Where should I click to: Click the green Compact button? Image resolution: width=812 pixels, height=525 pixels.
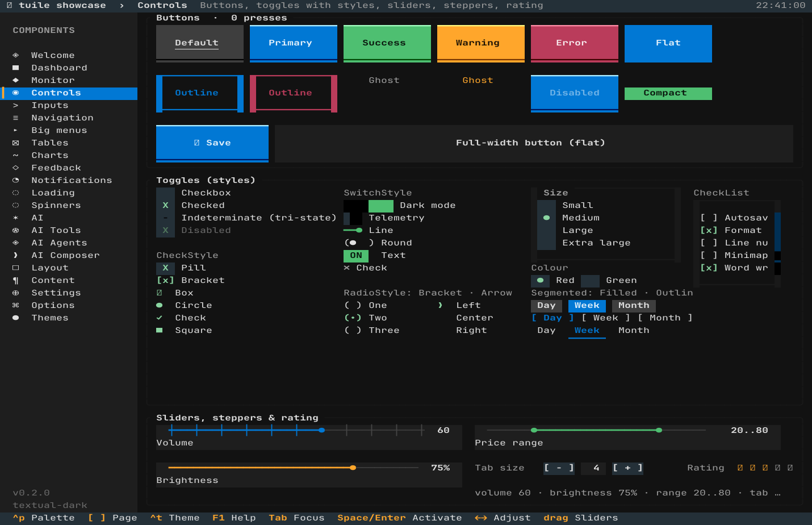tap(668, 93)
